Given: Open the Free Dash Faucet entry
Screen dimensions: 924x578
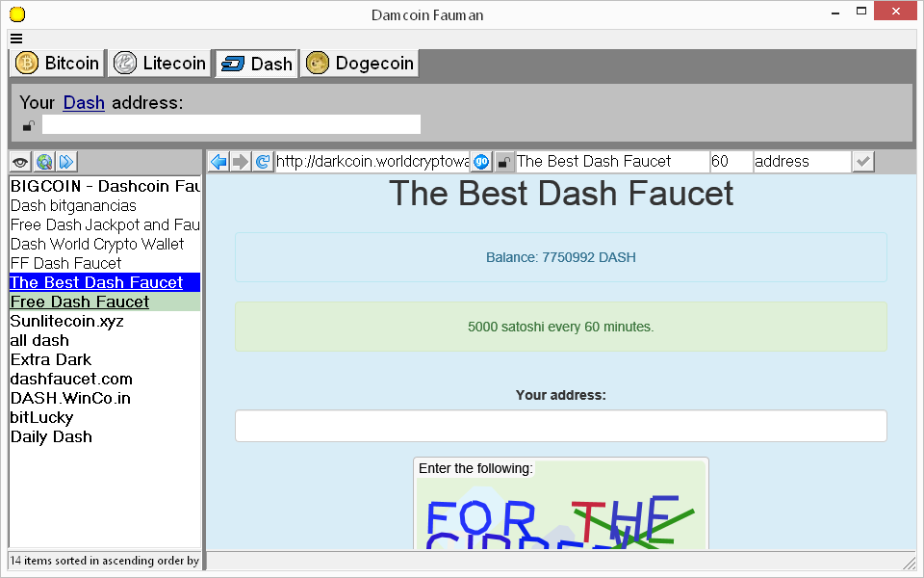Looking at the screenshot, I should point(105,302).
